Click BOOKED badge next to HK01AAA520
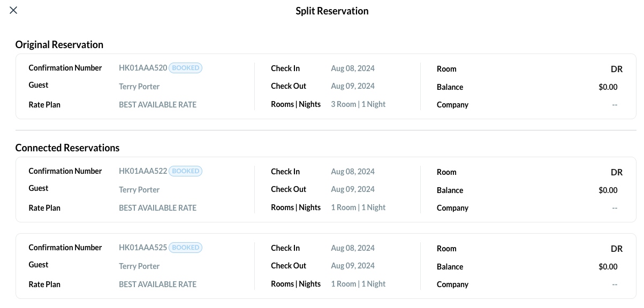 point(185,68)
